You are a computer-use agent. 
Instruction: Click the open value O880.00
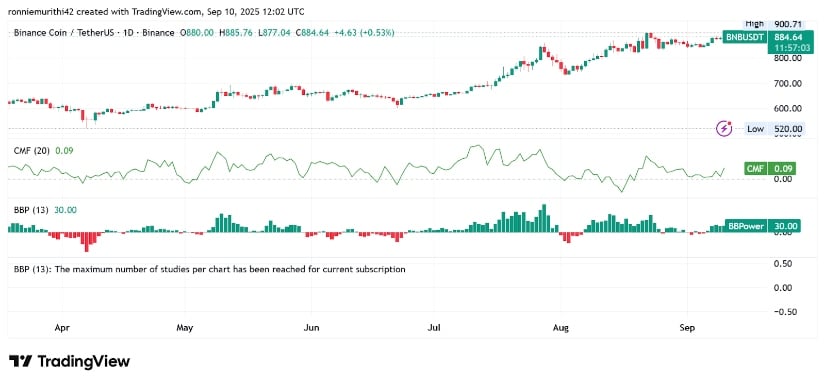point(197,33)
